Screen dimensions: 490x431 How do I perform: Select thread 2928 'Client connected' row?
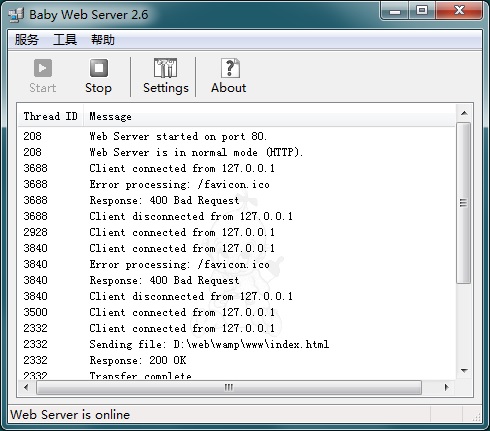tap(236, 232)
